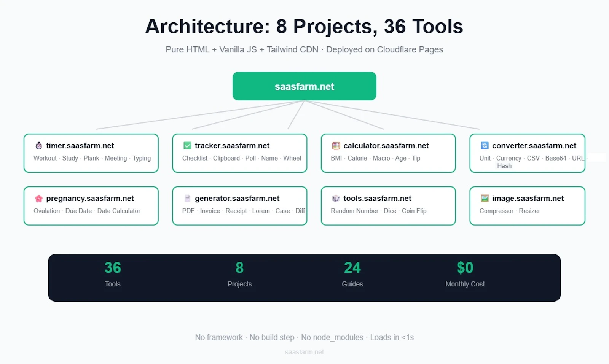Click the 'Deployed on Cloudflare Pages' subtitle text

tap(384, 50)
